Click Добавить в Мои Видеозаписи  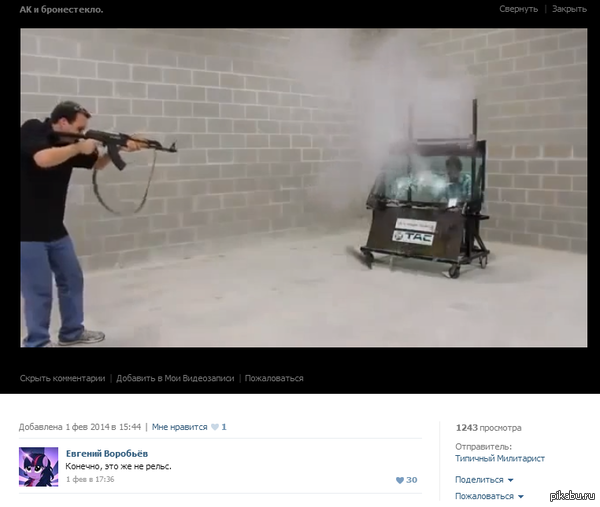pyautogui.click(x=175, y=378)
